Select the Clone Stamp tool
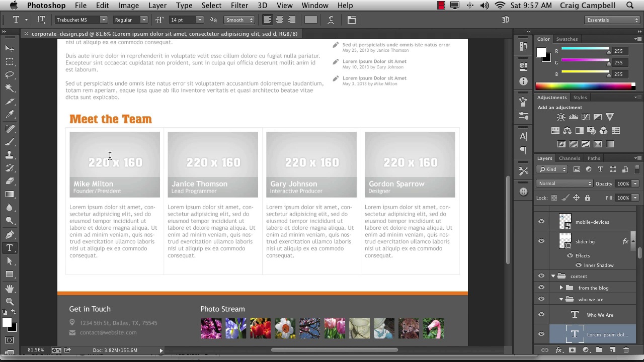644x362 pixels. pyautogui.click(x=10, y=155)
